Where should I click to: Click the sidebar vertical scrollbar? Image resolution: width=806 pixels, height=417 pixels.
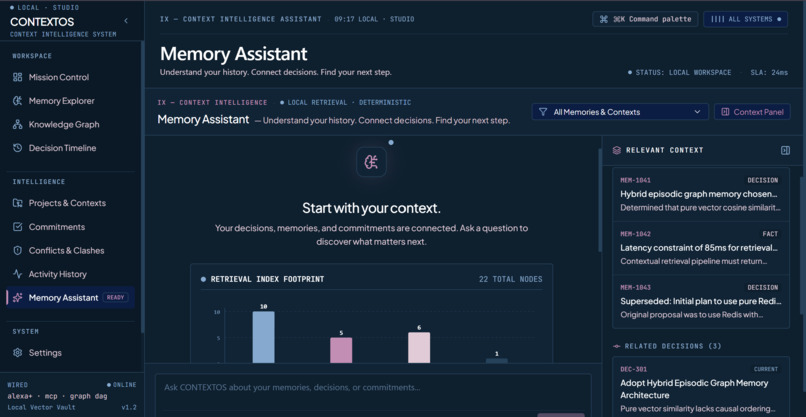[x=142, y=188]
